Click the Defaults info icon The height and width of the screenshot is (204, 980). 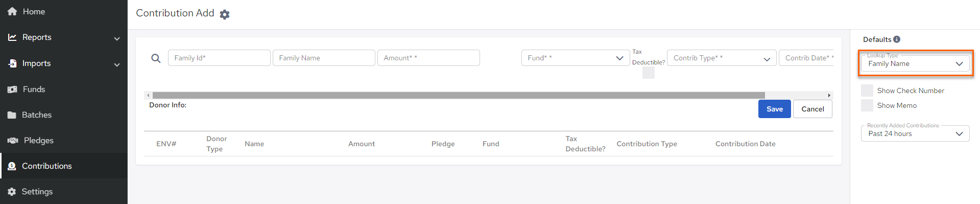897,39
